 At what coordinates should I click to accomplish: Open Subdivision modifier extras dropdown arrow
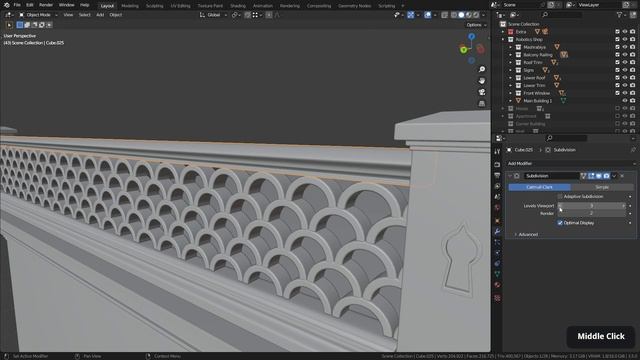click(614, 176)
